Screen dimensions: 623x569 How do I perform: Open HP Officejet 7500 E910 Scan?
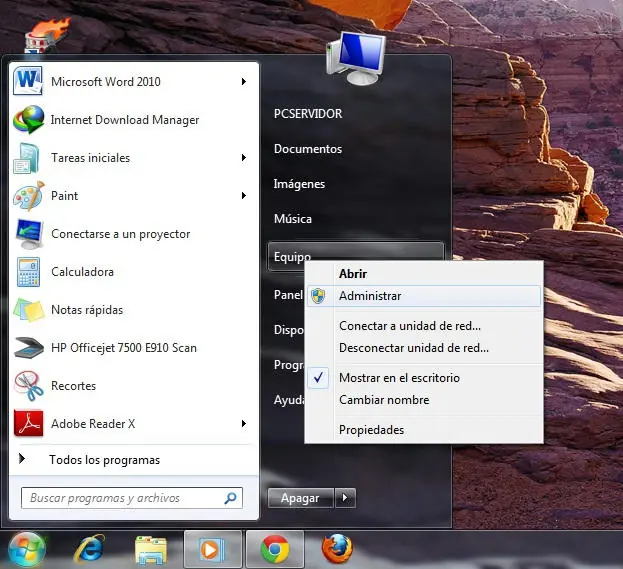(x=123, y=348)
